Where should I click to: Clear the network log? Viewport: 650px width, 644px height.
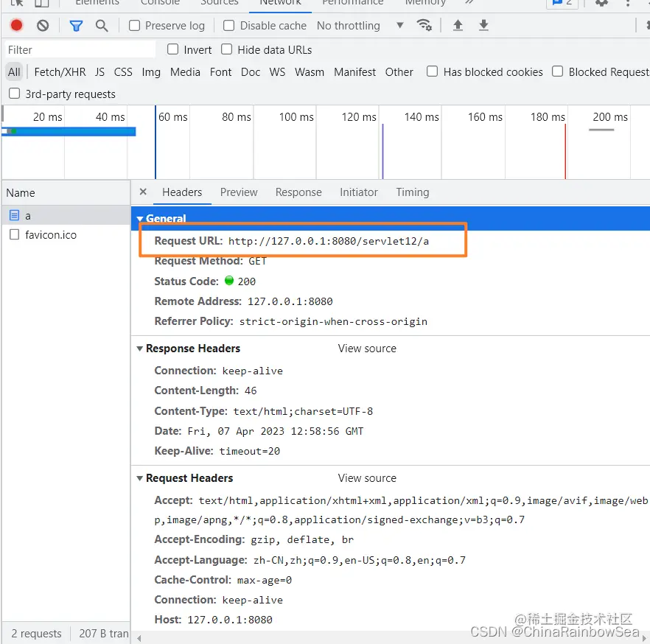point(43,26)
